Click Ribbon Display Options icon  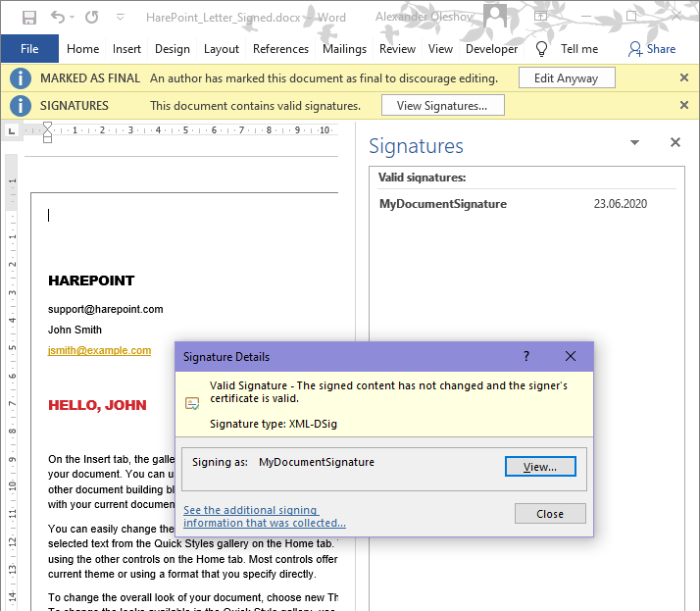(x=540, y=16)
